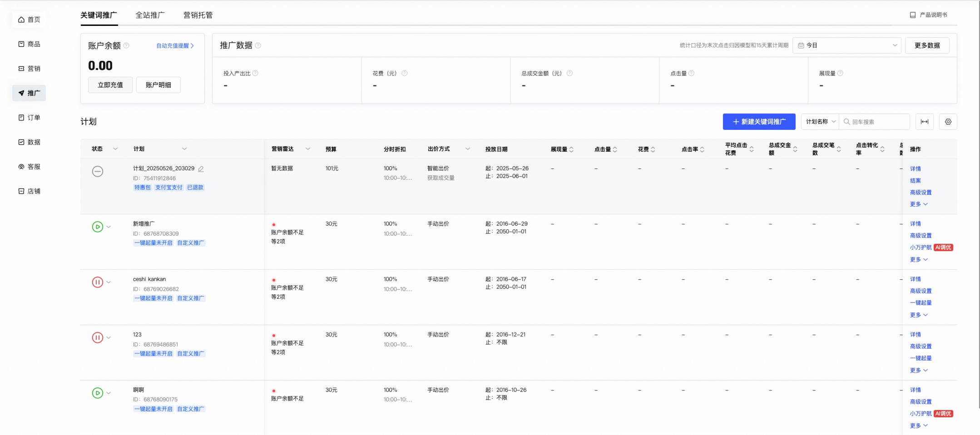
Task: Sort the table by 展现量
Action: pyautogui.click(x=571, y=149)
